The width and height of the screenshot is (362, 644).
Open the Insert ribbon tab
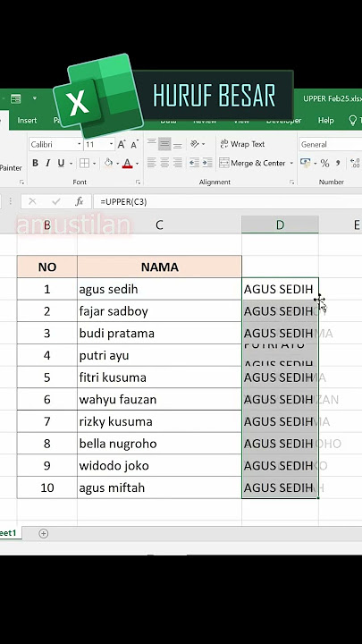pos(27,121)
